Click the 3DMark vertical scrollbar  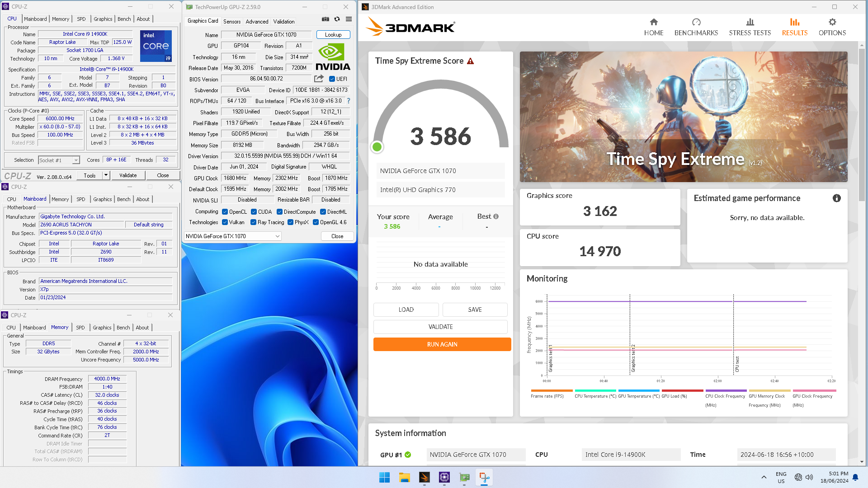tap(862, 124)
